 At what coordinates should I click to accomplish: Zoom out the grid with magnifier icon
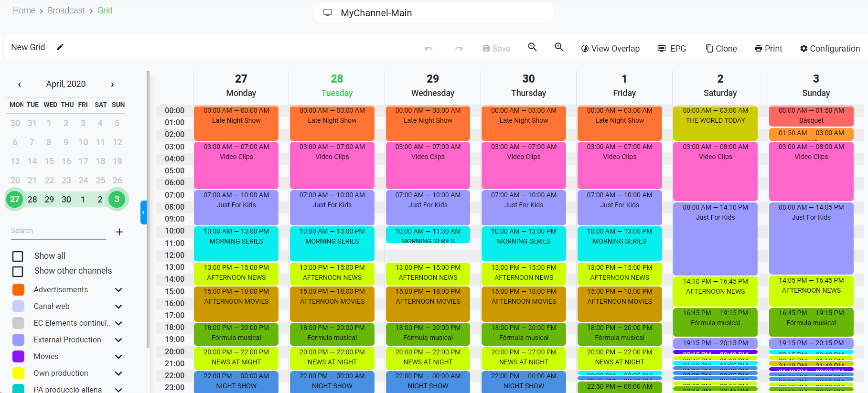532,47
